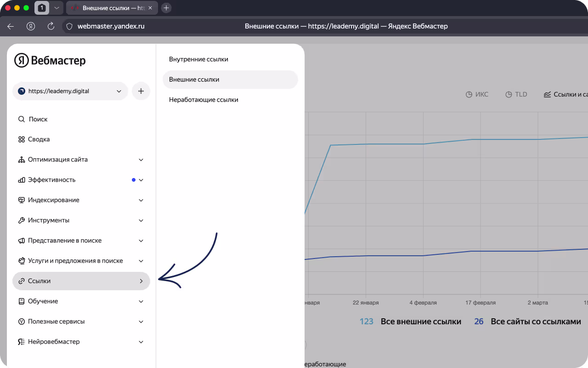
Task: Open the shield protection icon in address bar
Action: coord(70,26)
